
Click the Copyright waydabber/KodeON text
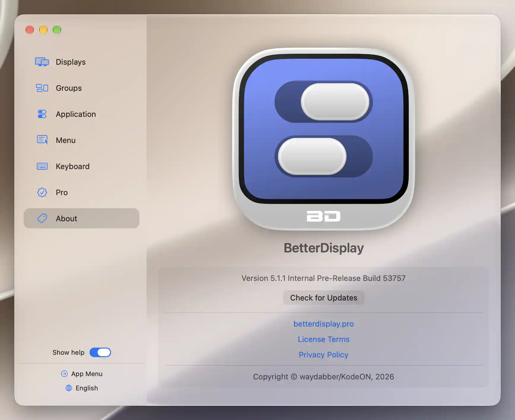323,377
